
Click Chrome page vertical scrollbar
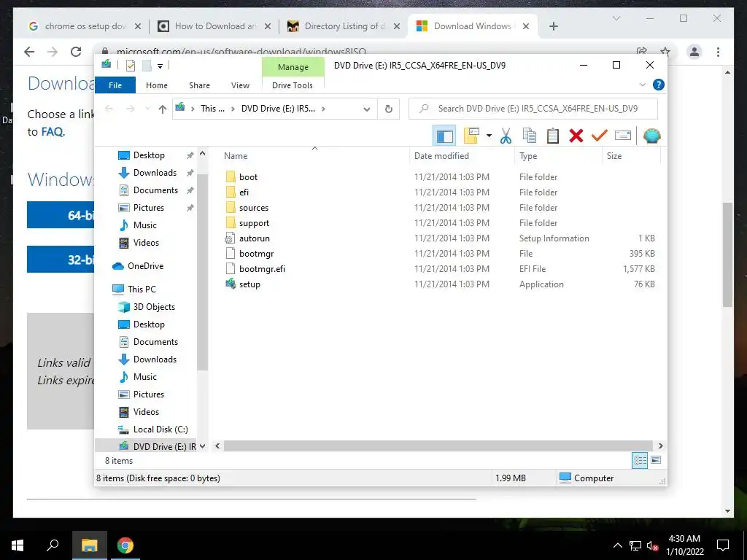727,254
